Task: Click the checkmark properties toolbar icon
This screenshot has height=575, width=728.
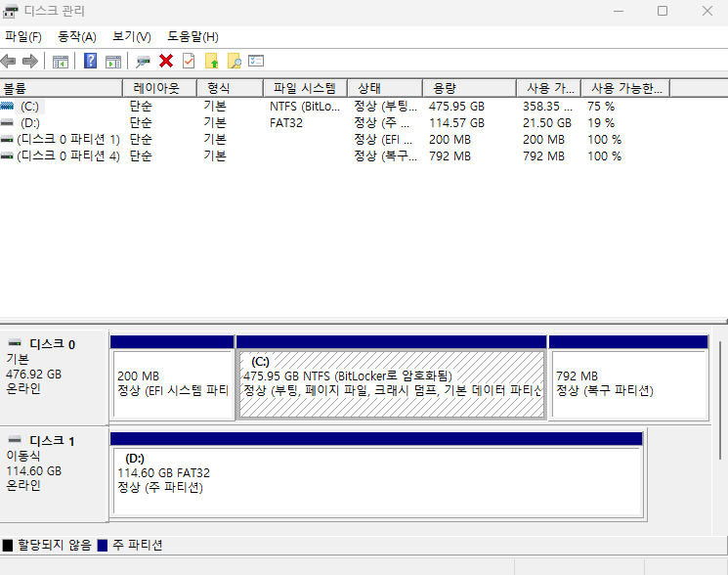Action: pos(189,61)
